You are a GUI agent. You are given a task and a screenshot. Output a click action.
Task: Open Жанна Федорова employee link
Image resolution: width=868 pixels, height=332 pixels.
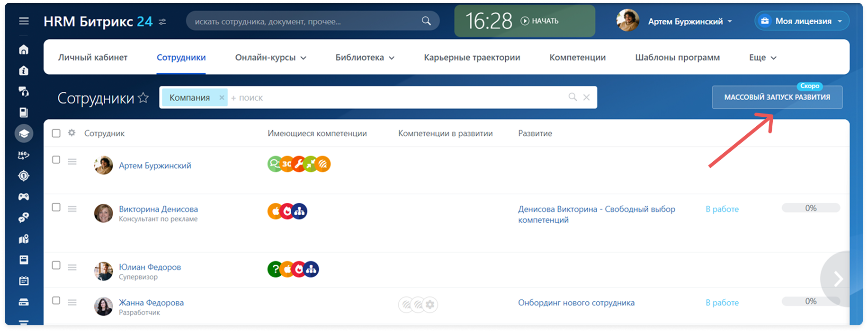click(x=151, y=303)
